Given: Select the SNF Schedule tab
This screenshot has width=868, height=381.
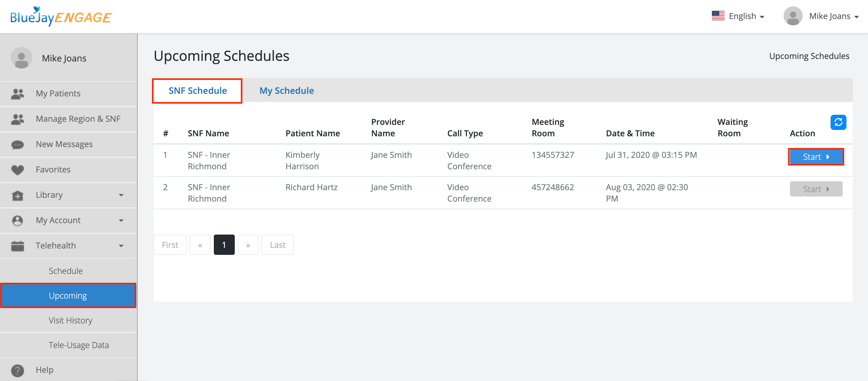Looking at the screenshot, I should click(x=197, y=91).
